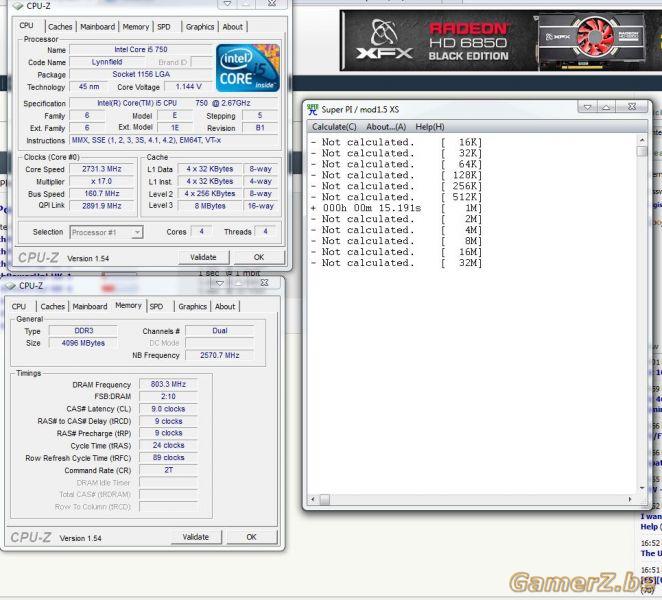Viewport: 662px width, 600px height.
Task: Click the lower CPU-Z title bar icon
Action: (x=10, y=286)
